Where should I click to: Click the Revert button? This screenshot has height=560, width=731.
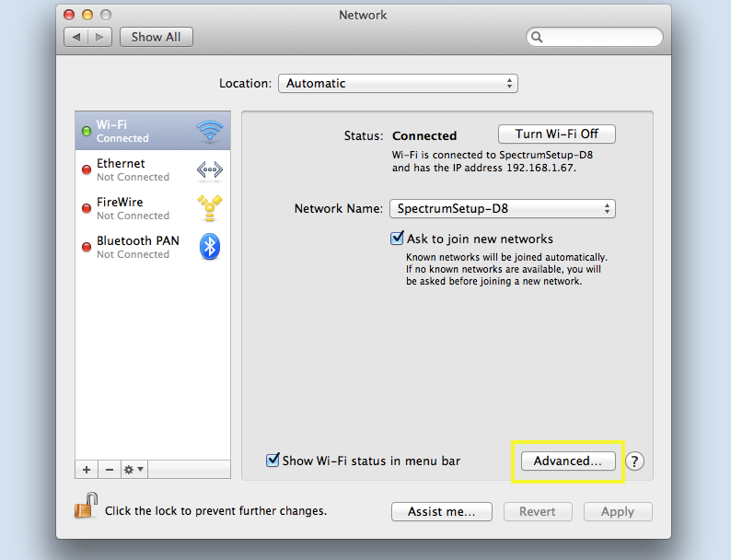point(538,511)
